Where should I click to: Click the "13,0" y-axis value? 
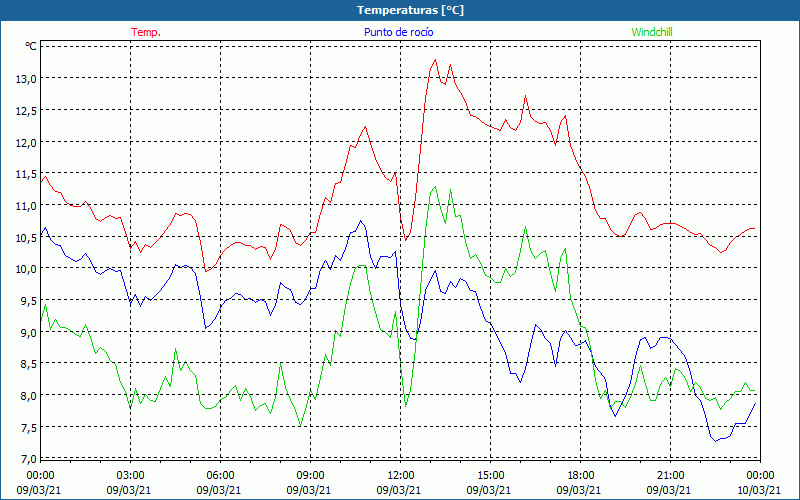[x=27, y=79]
